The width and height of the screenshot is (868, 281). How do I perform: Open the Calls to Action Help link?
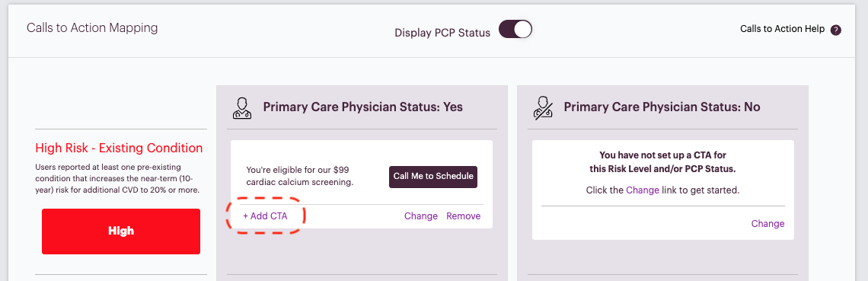click(x=782, y=29)
